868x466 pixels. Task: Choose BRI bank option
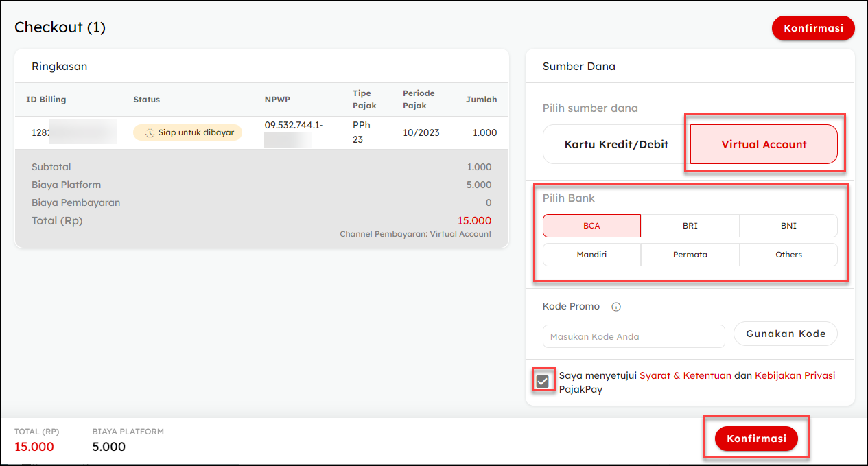tap(690, 226)
